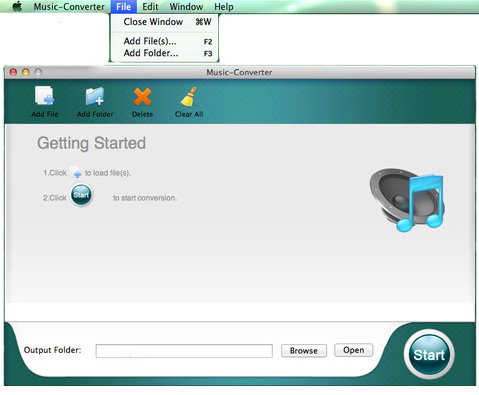The height and width of the screenshot is (395, 479).
Task: Click the 'Output Folder:' label
Action: 53,350
